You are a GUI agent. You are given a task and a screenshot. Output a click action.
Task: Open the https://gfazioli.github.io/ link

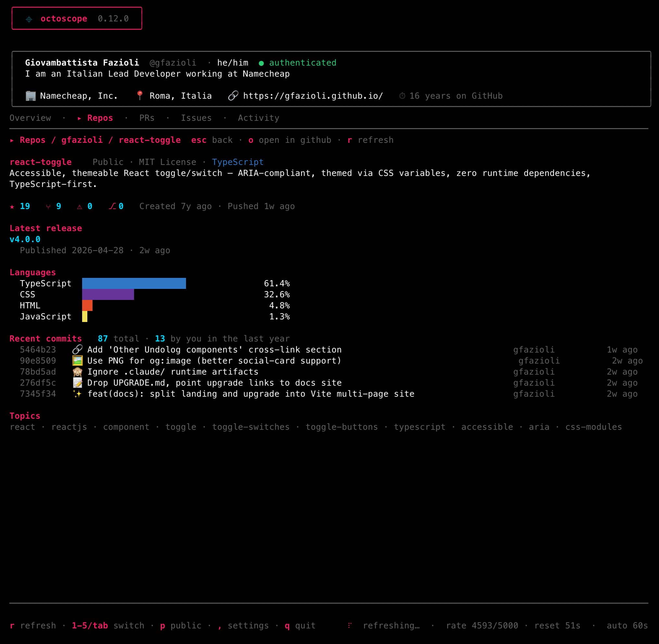(x=313, y=96)
